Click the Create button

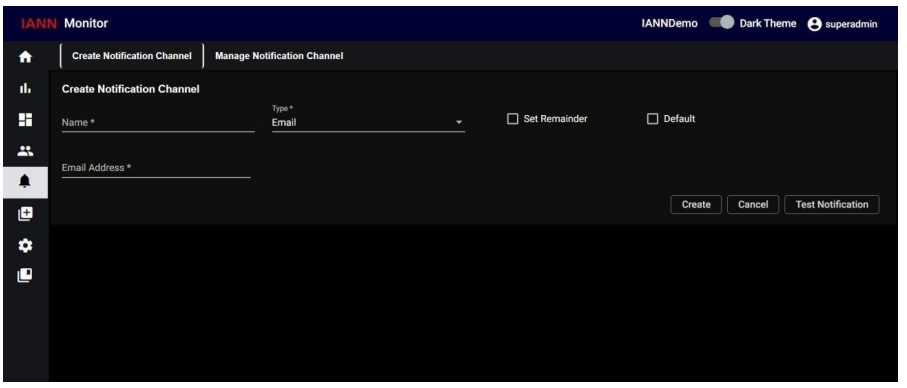coord(696,205)
